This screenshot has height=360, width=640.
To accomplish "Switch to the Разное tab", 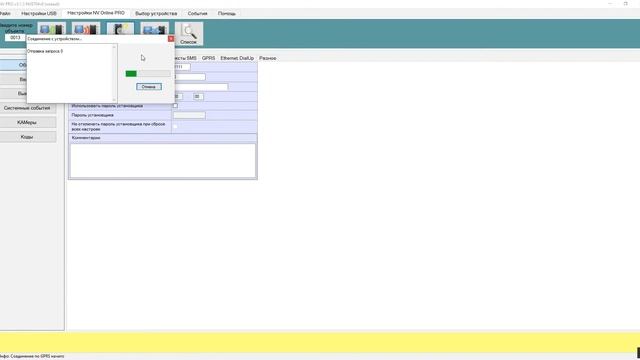I will point(268,58).
